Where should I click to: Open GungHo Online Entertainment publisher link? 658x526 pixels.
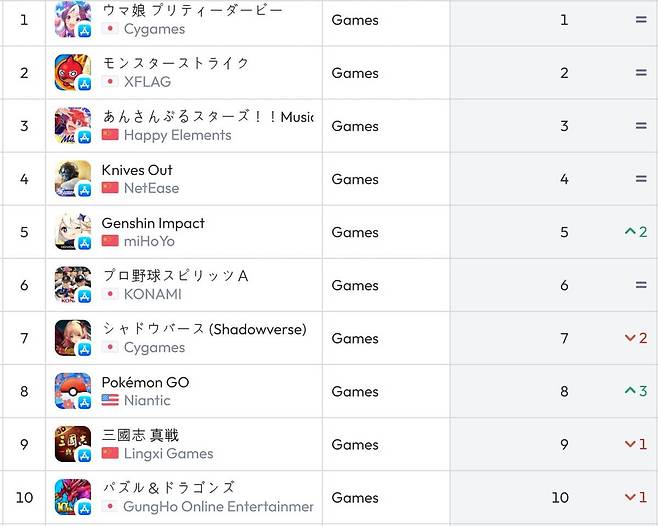pyautogui.click(x=218, y=506)
